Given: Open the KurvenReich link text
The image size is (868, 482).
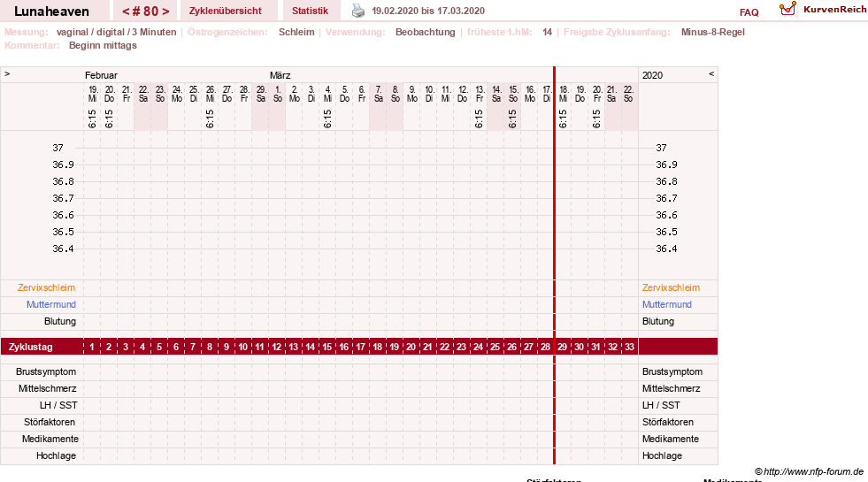Looking at the screenshot, I should (834, 10).
